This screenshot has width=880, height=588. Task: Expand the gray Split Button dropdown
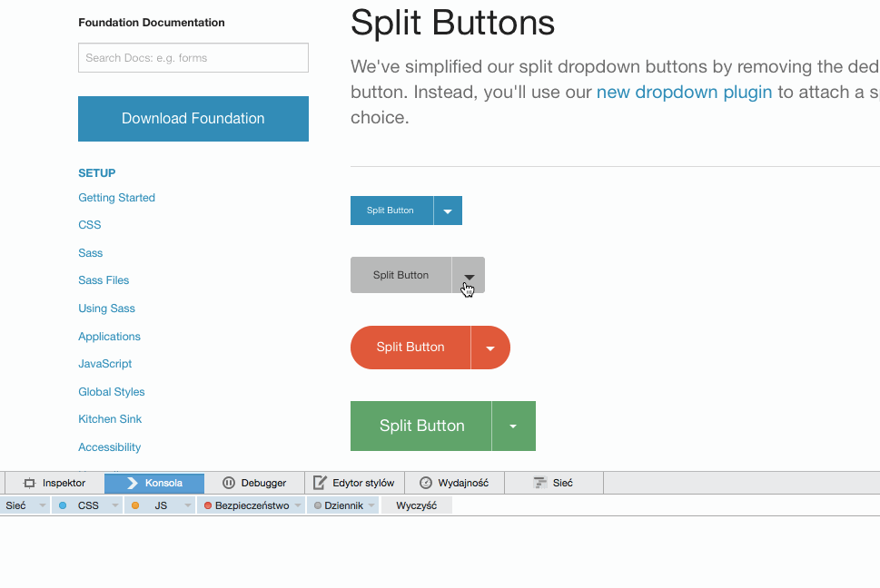(x=469, y=275)
